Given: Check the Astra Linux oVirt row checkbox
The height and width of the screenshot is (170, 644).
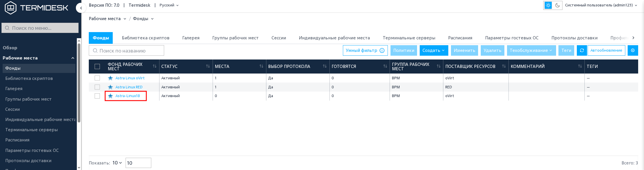Looking at the screenshot, I should click(x=97, y=78).
